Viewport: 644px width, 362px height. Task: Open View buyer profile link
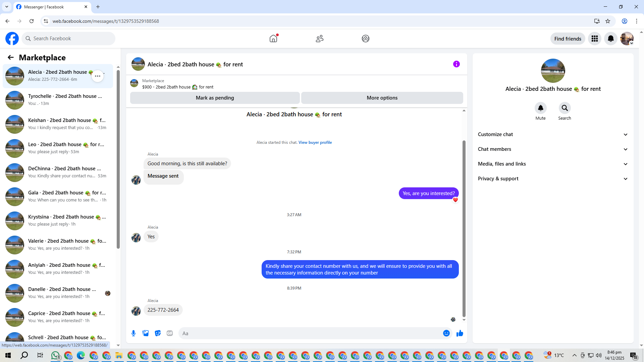(315, 142)
